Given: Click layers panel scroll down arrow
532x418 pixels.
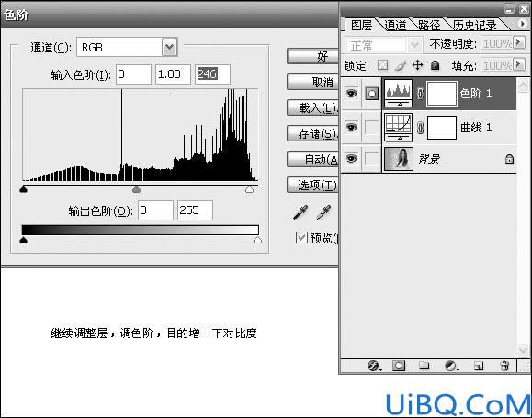Looking at the screenshot, I should click(x=523, y=349).
